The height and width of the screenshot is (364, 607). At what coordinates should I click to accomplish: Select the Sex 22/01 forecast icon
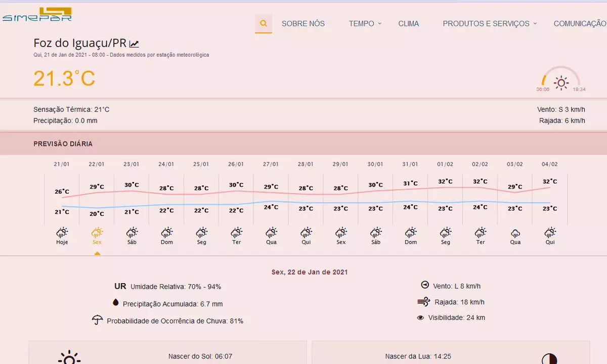coord(97,233)
